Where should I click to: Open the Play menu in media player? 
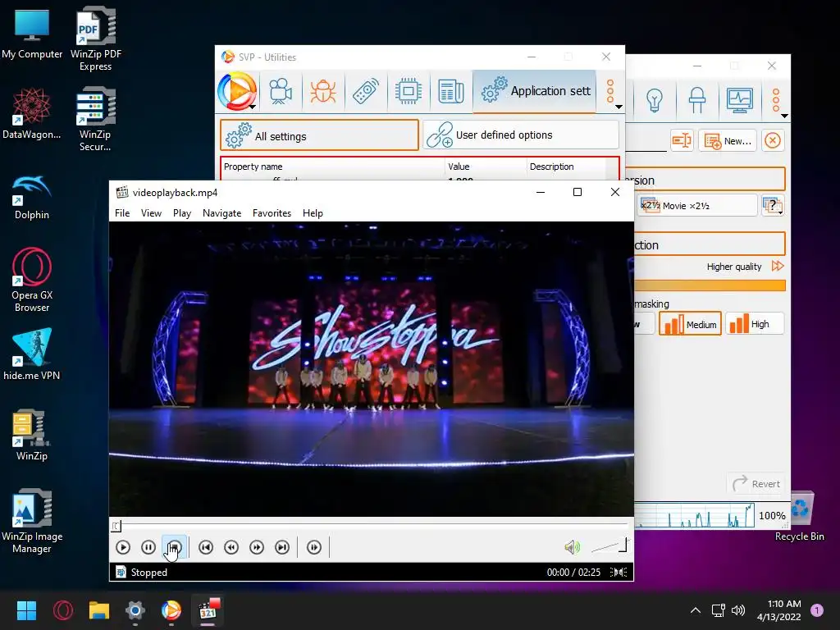click(182, 213)
